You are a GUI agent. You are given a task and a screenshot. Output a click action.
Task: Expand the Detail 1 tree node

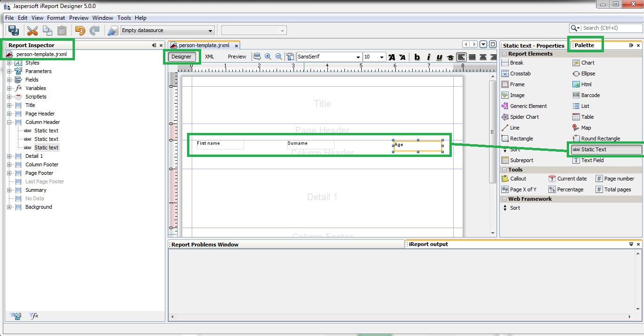[x=9, y=156]
